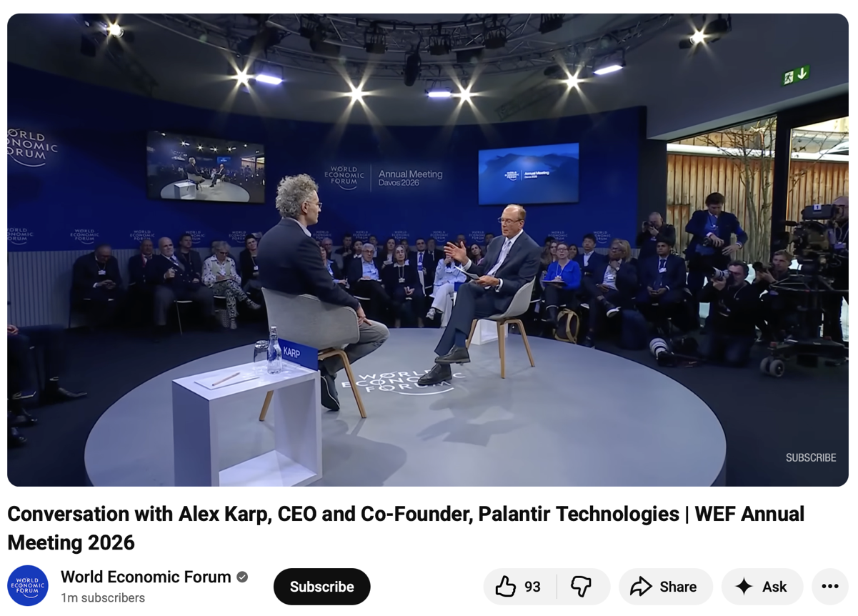The height and width of the screenshot is (616, 858).
Task: Click the like count number 93
Action: [x=532, y=587]
